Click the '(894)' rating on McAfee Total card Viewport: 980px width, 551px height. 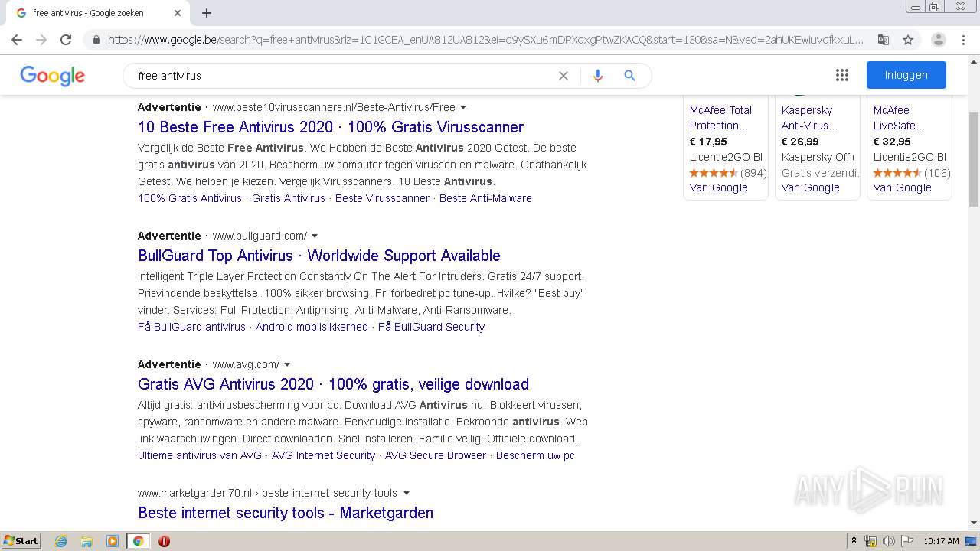pyautogui.click(x=753, y=173)
